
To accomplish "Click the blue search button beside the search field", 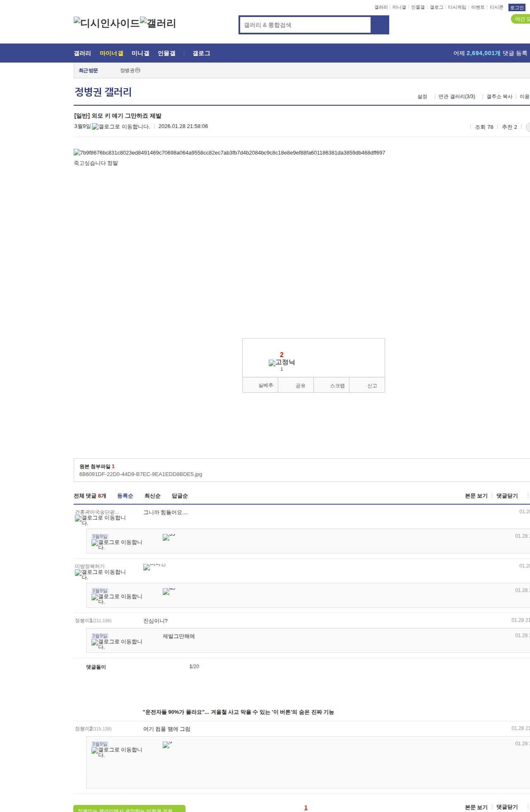I will point(380,25).
